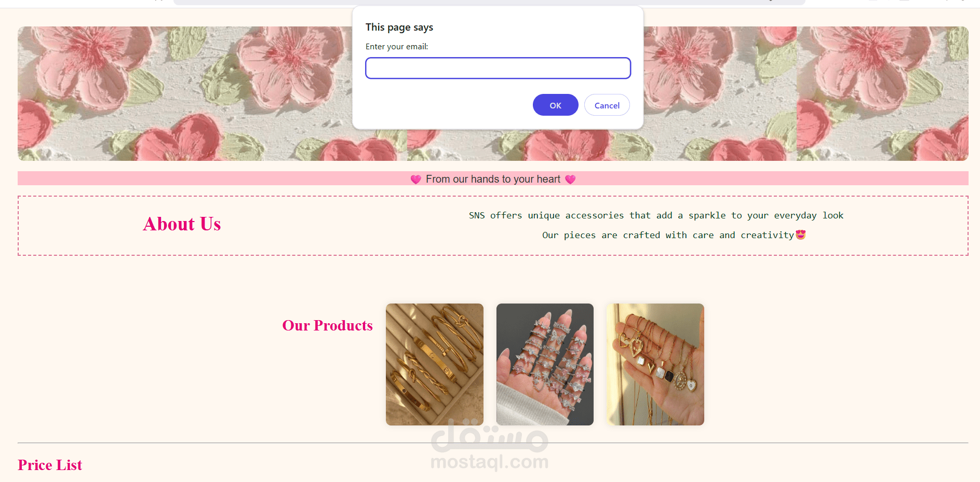
Task: Click the Our pieces are crafted text line
Action: tap(668, 235)
